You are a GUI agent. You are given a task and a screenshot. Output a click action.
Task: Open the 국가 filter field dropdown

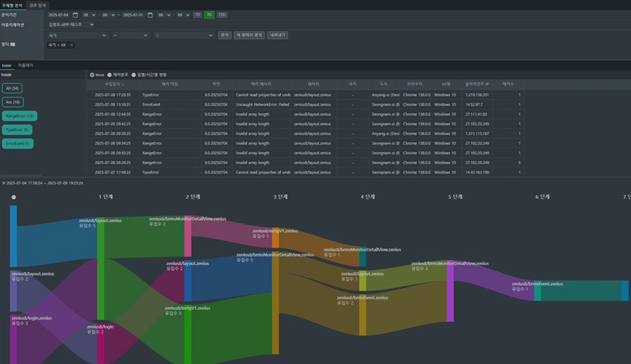[77, 35]
